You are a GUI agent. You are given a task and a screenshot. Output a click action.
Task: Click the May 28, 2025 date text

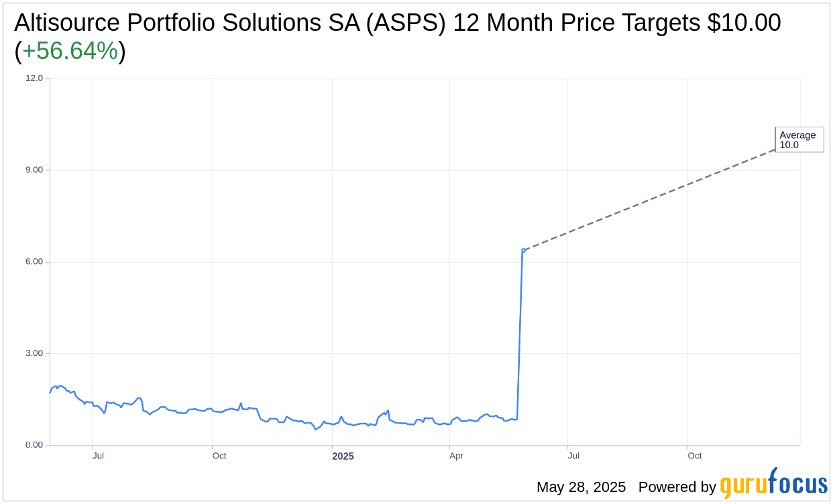coord(581,487)
